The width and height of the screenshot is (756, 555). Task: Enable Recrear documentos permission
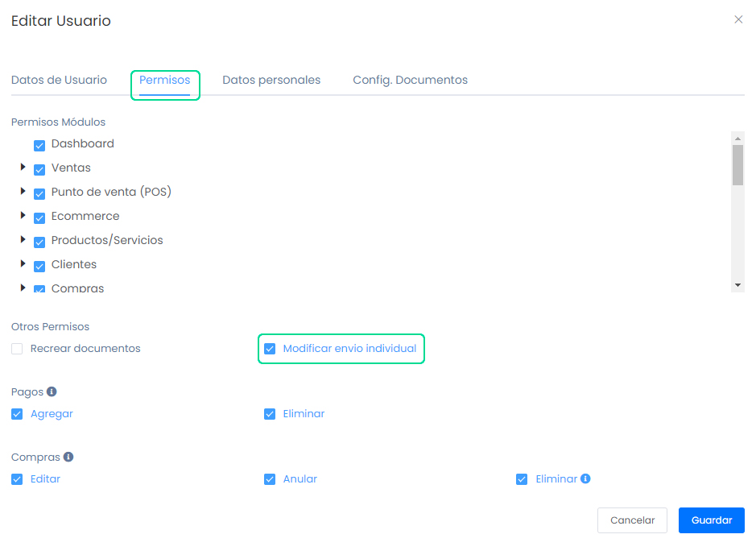click(17, 350)
